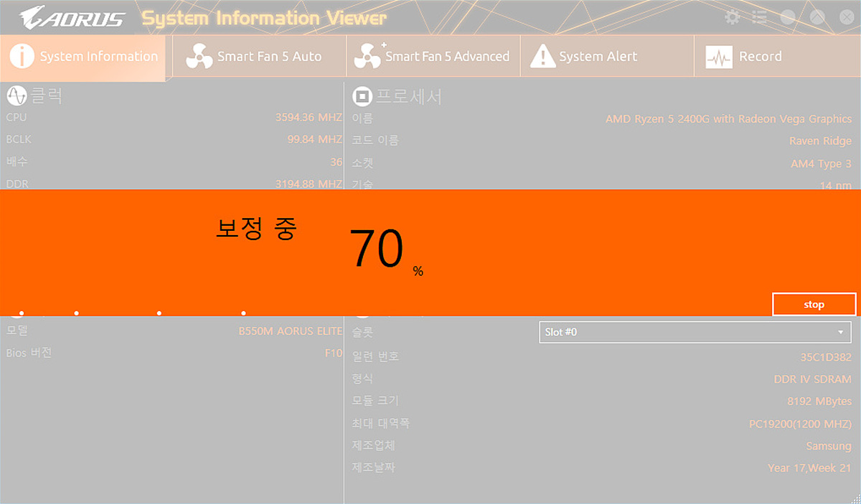The width and height of the screenshot is (861, 504).
Task: Open the System Information tab
Action: pos(83,57)
